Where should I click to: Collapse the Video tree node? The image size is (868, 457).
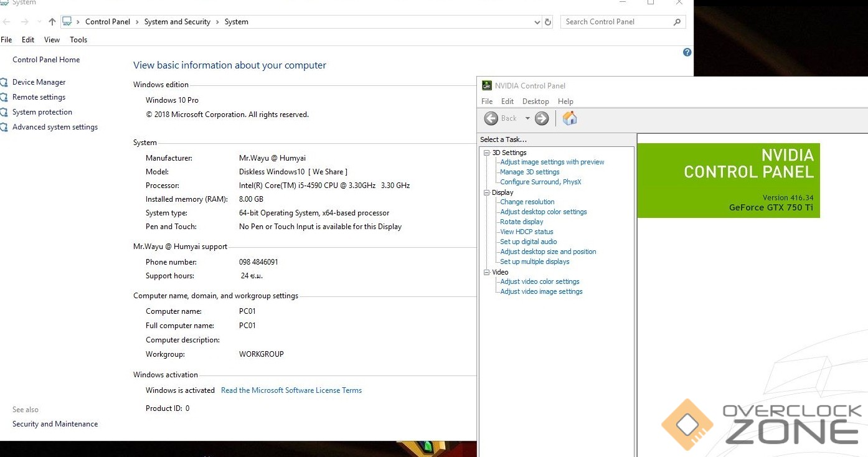point(487,272)
